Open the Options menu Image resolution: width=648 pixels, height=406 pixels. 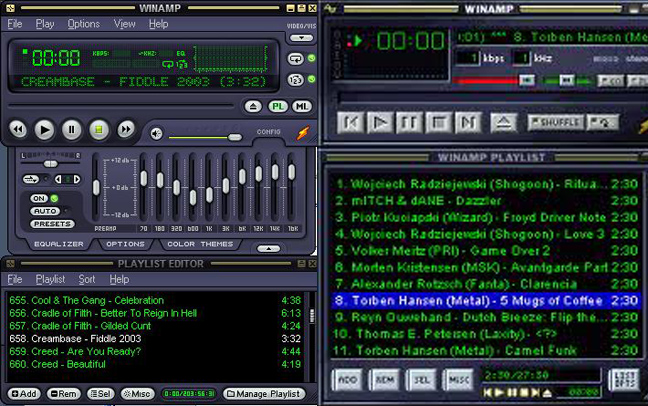click(x=83, y=24)
